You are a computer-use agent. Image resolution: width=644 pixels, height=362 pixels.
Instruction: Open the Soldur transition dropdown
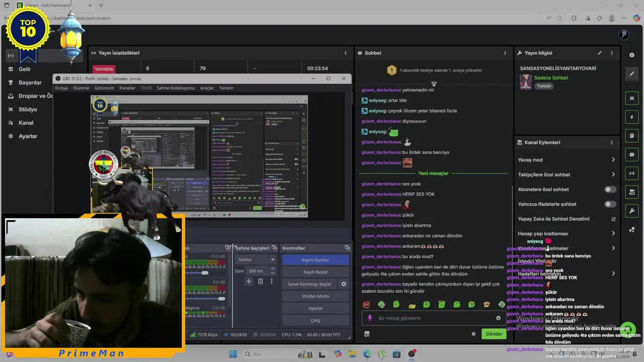256,260
